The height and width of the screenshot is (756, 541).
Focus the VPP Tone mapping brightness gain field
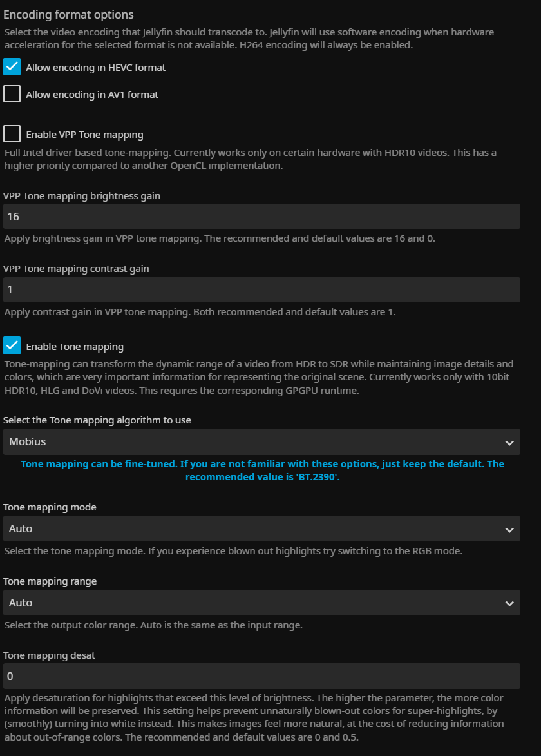pyautogui.click(x=261, y=216)
